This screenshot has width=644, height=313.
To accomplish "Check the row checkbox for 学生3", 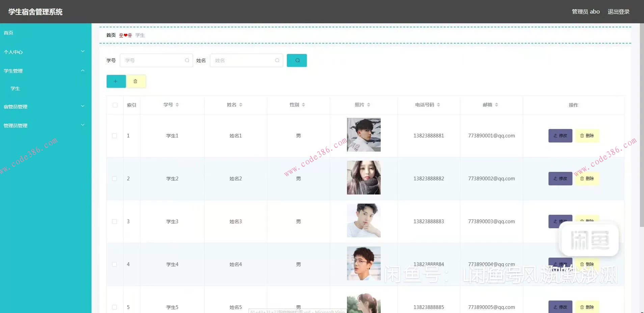I will 114,221.
